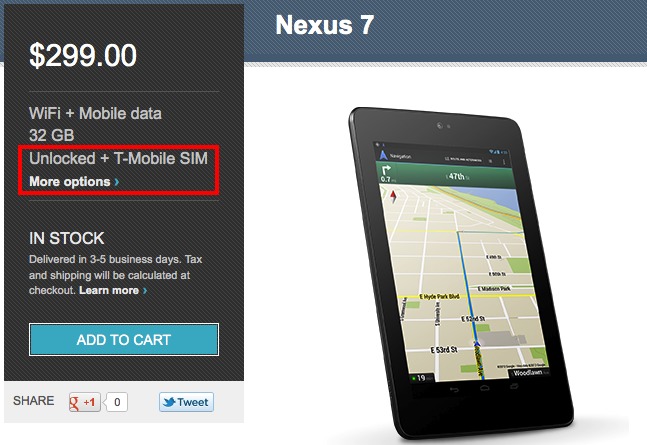The height and width of the screenshot is (445, 647).
Task: Click the Nexus 7 tablet product image
Action: 460,272
